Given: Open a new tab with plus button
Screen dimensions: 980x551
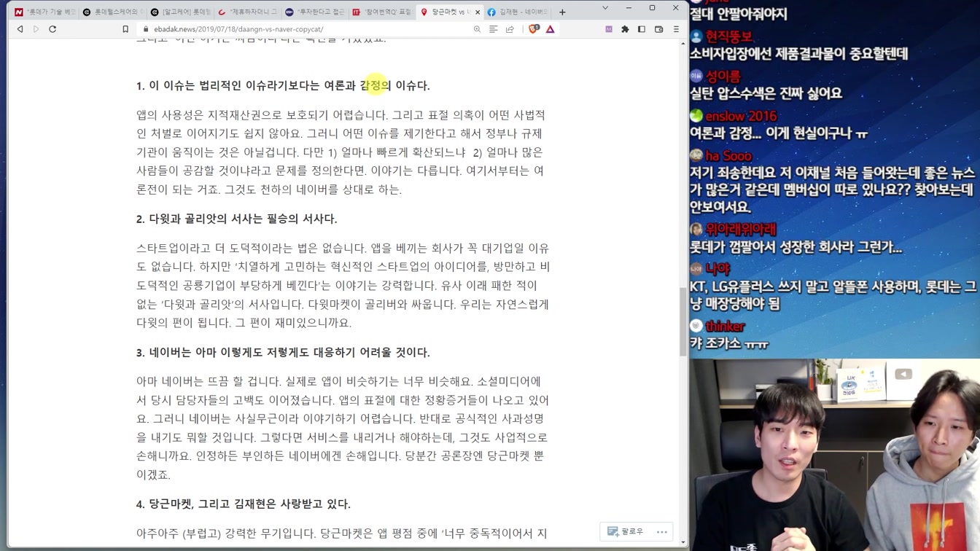Looking at the screenshot, I should (x=562, y=12).
